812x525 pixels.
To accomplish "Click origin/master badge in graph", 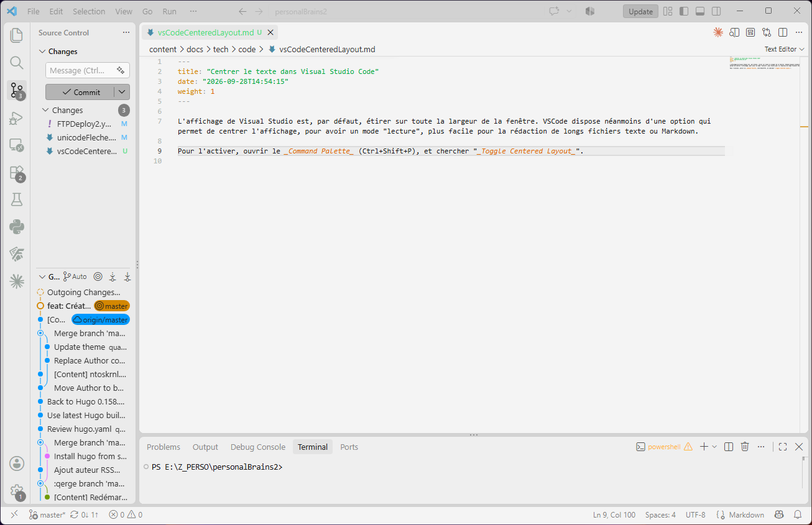I will [x=101, y=319].
